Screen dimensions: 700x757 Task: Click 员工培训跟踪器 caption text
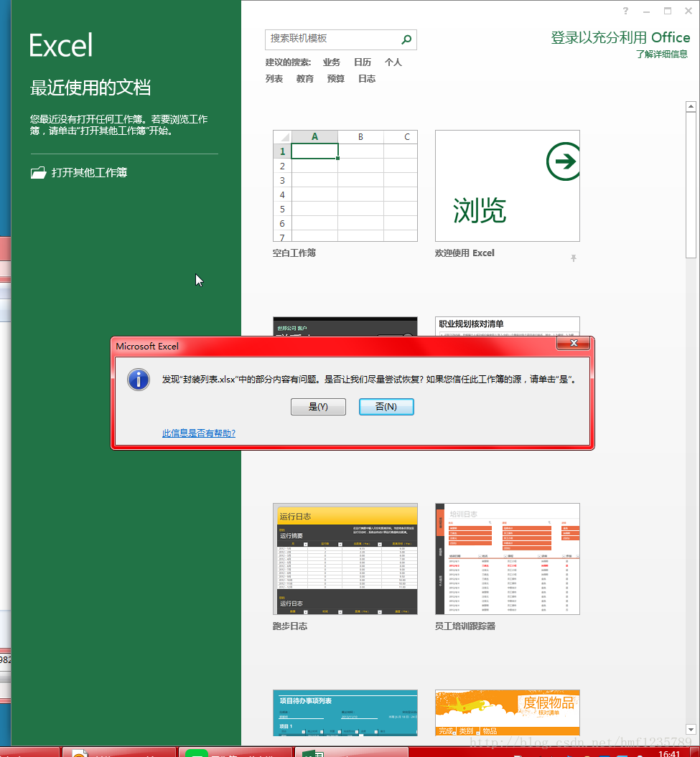(x=465, y=626)
